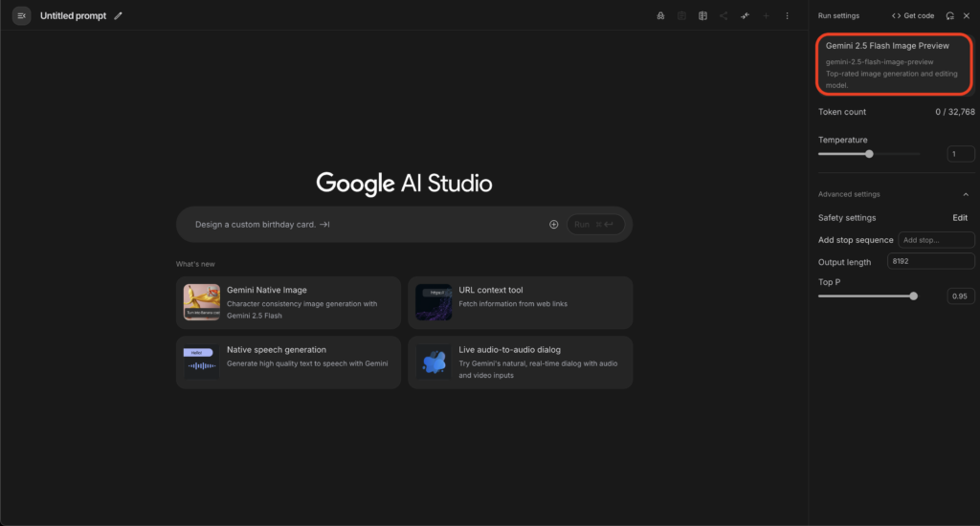
Task: Open the three-dot more options menu
Action: [x=788, y=16]
